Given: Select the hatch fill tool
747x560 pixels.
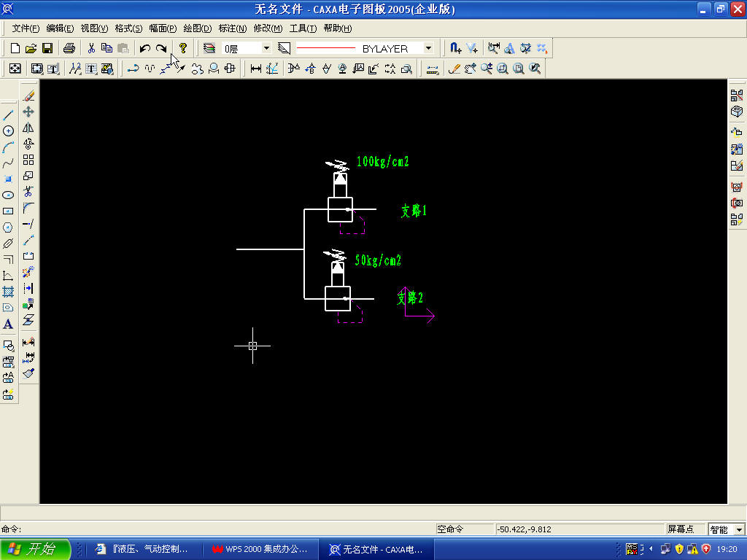Looking at the screenshot, I should [x=8, y=292].
